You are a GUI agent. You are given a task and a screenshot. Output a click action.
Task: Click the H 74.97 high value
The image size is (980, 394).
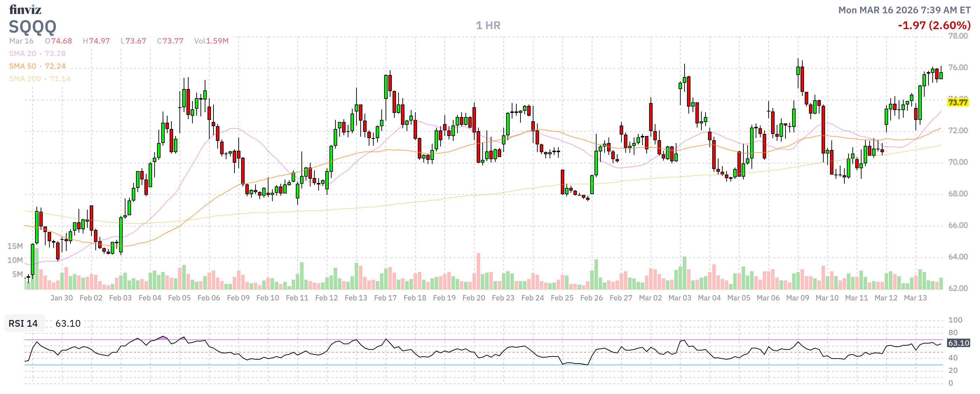96,41
